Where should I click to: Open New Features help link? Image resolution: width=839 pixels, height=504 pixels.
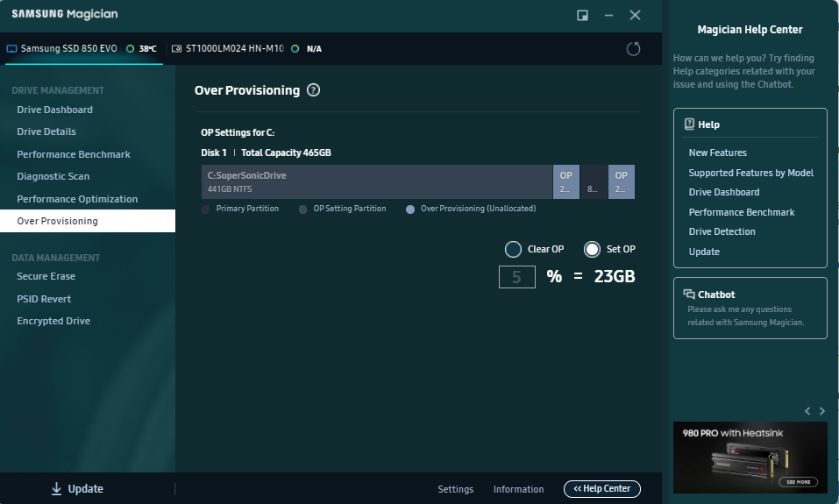(717, 153)
